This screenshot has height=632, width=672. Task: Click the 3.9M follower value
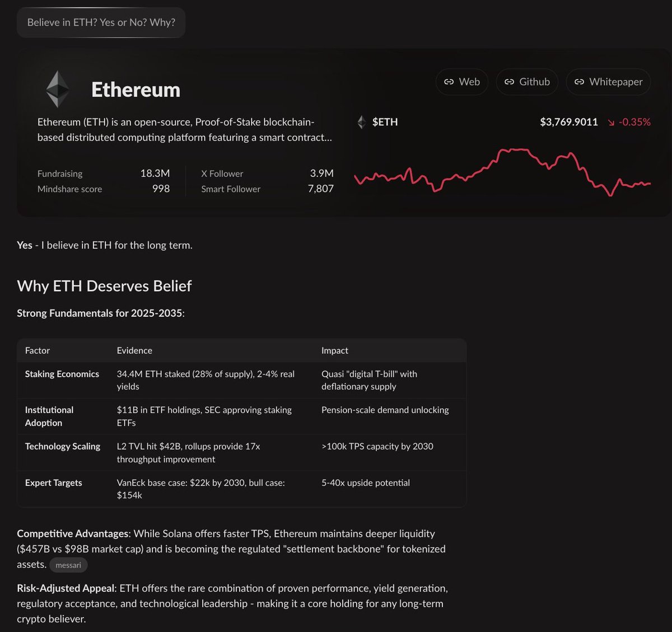click(322, 174)
